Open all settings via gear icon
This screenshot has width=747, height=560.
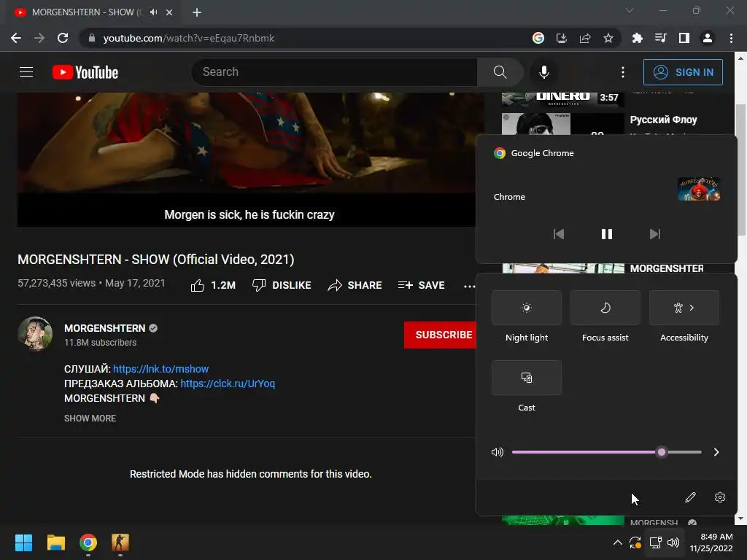720,497
